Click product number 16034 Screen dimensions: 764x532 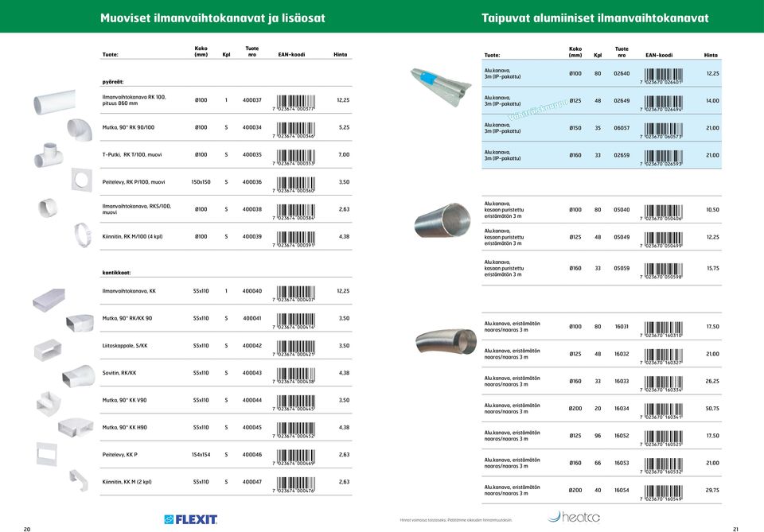tap(622, 409)
